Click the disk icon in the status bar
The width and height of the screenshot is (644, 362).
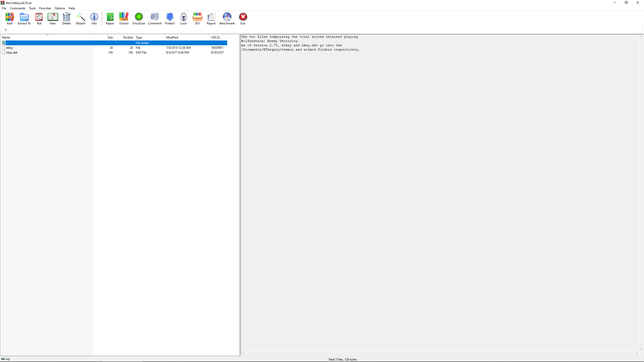[x=3, y=359]
